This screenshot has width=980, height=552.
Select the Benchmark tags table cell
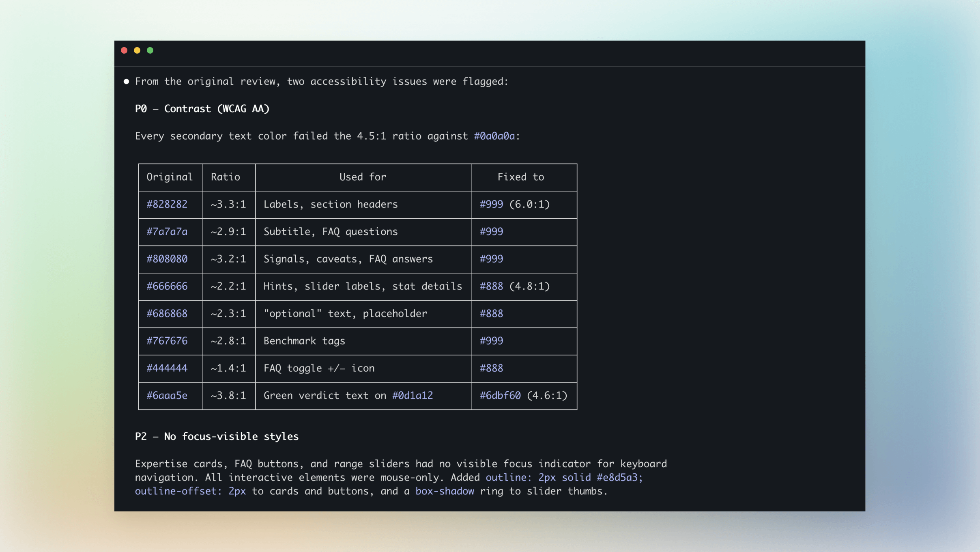pyautogui.click(x=304, y=341)
